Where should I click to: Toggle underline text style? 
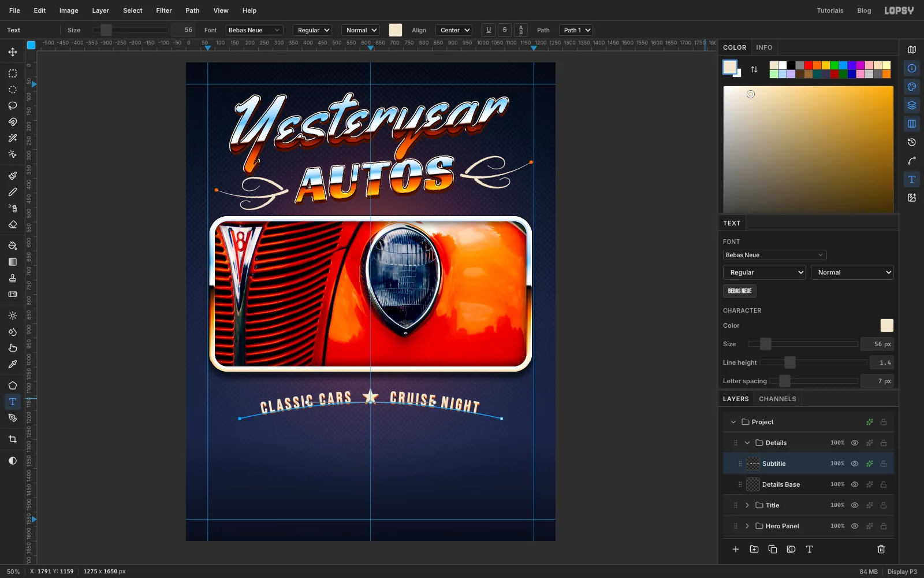[489, 30]
